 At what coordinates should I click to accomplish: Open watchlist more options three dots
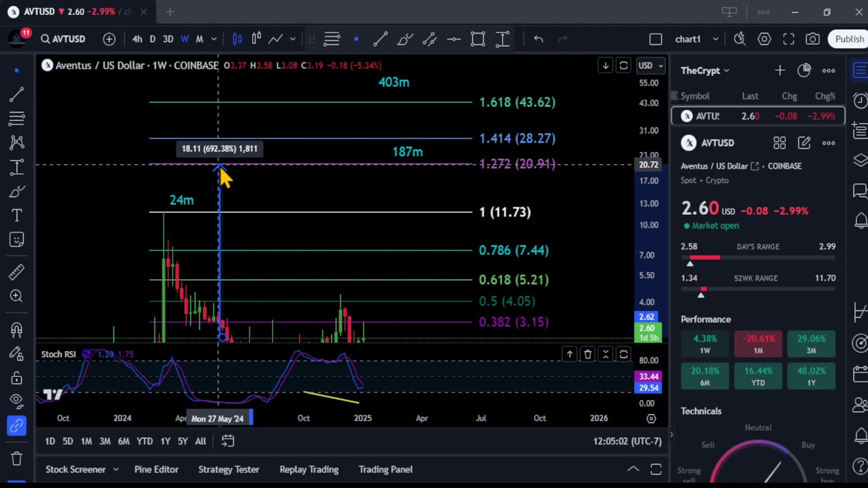tap(829, 70)
